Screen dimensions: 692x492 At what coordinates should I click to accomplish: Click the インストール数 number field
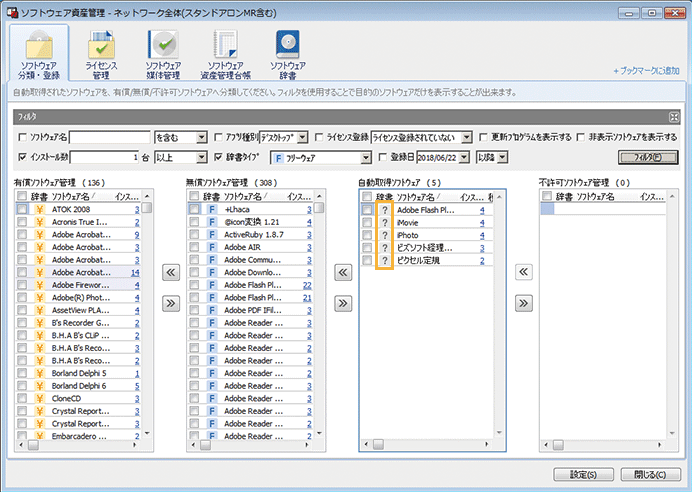(105, 158)
